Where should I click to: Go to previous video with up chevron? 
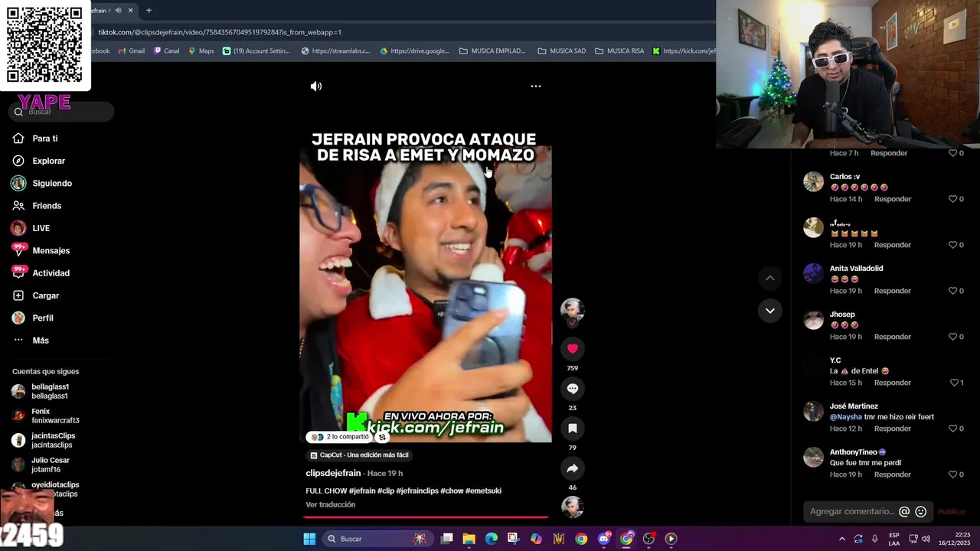(770, 278)
